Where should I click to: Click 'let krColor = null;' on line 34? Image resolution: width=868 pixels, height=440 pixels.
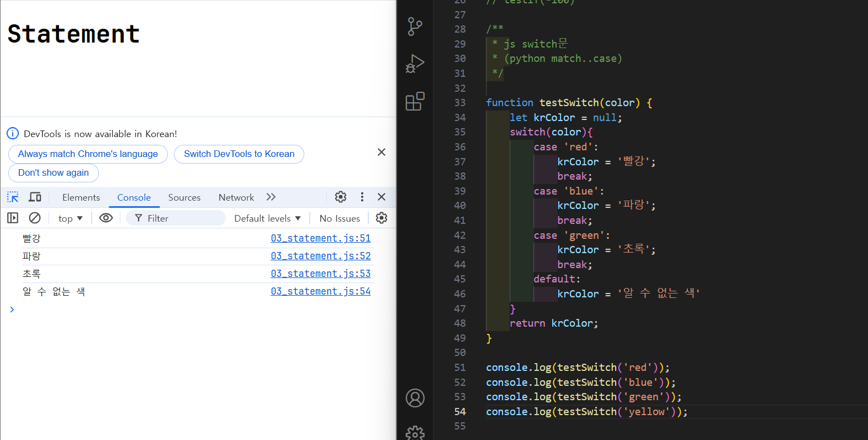click(x=566, y=118)
